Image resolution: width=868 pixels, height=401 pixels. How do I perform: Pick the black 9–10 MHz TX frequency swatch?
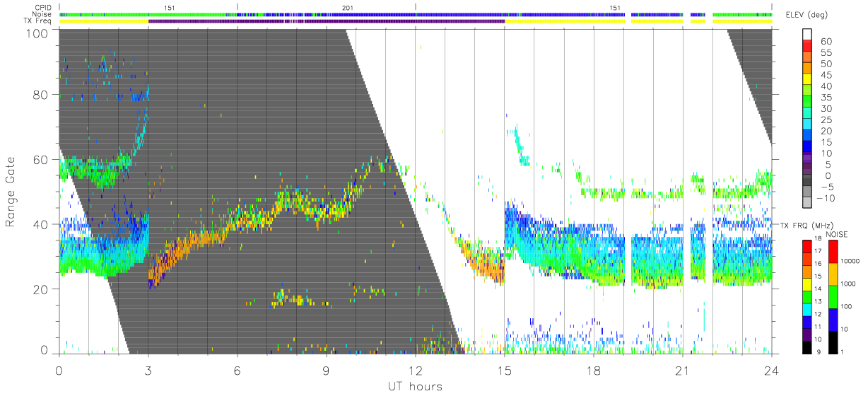click(809, 346)
